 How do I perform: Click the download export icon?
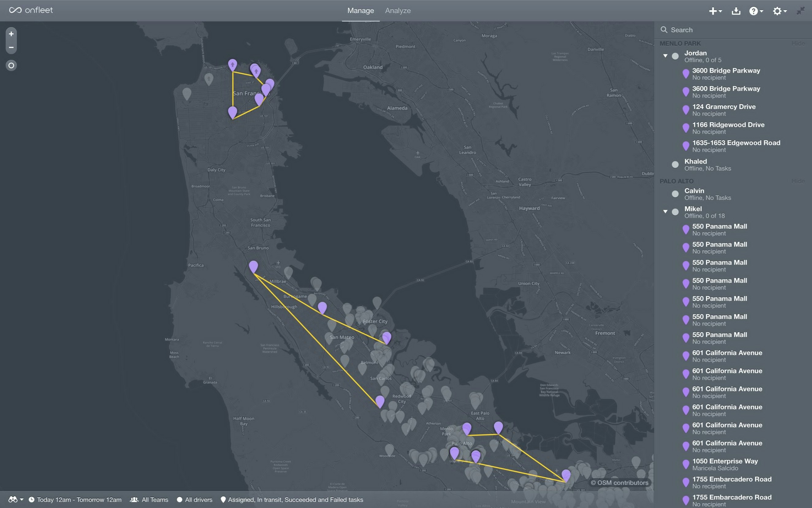[x=736, y=11]
